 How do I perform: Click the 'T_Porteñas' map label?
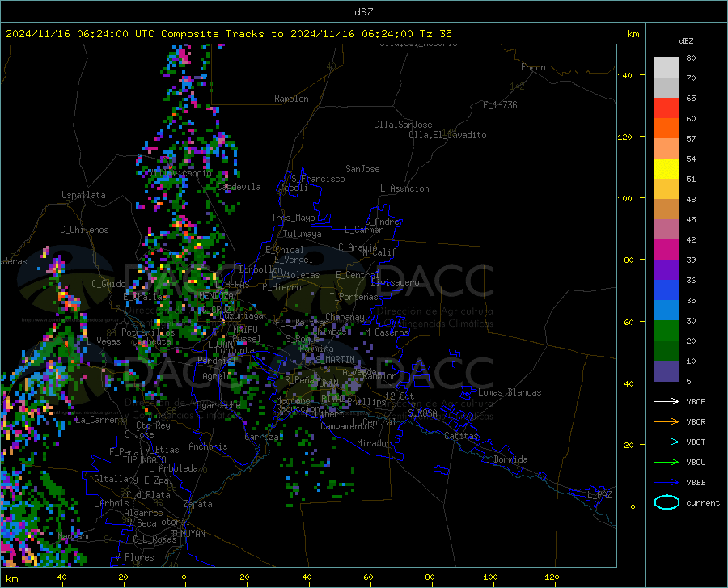coord(353,297)
